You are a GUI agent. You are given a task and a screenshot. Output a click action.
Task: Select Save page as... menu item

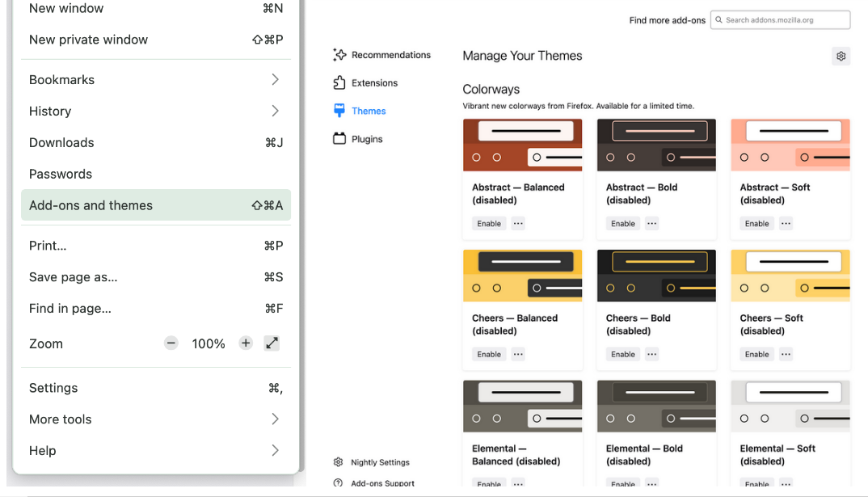[155, 277]
